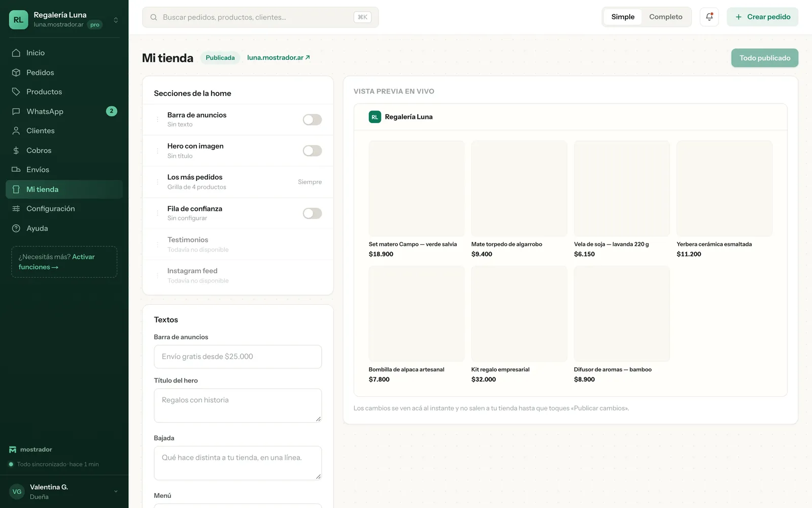
Task: Toggle the Barra de anuncios switch
Action: click(x=312, y=120)
